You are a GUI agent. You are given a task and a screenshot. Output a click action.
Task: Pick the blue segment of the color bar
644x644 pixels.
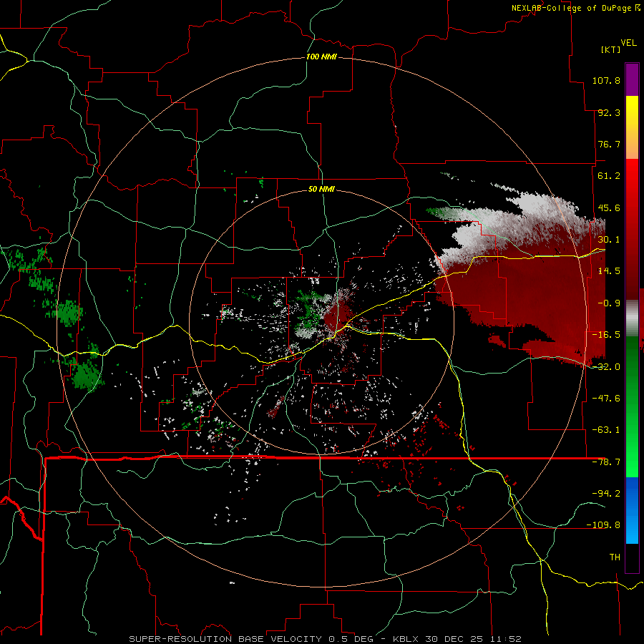[632, 510]
